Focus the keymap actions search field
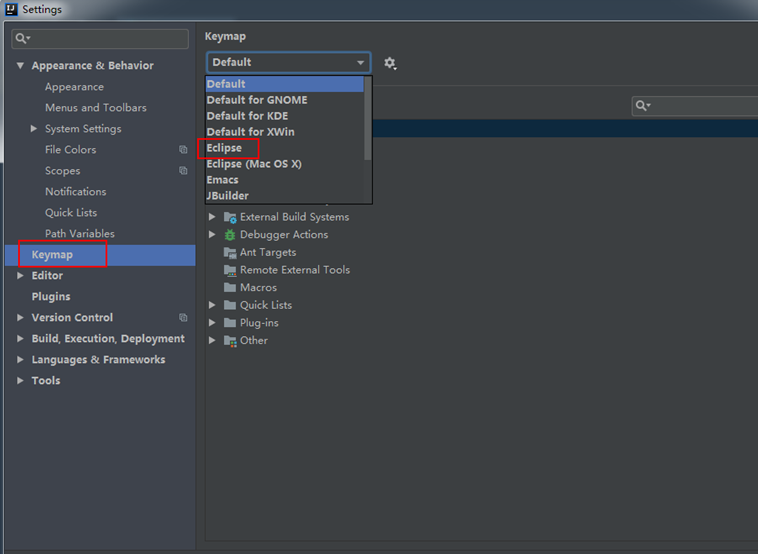The width and height of the screenshot is (758, 554). click(695, 106)
